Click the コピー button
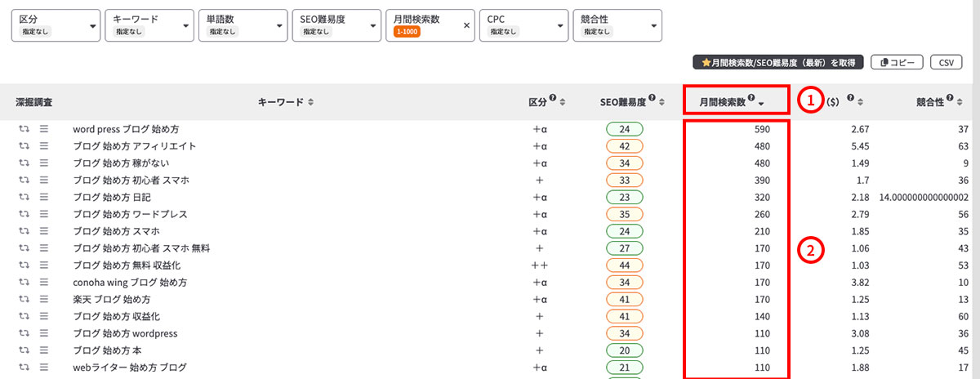 pos(898,62)
